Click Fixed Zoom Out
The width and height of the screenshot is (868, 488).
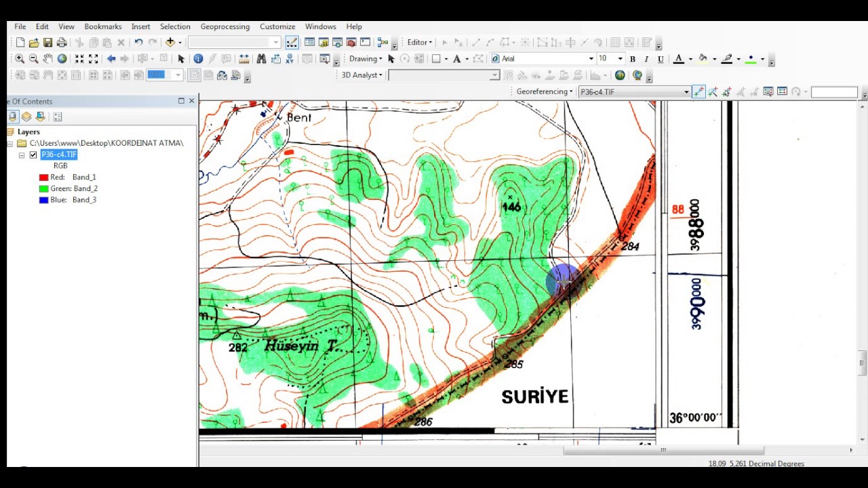coord(94,59)
